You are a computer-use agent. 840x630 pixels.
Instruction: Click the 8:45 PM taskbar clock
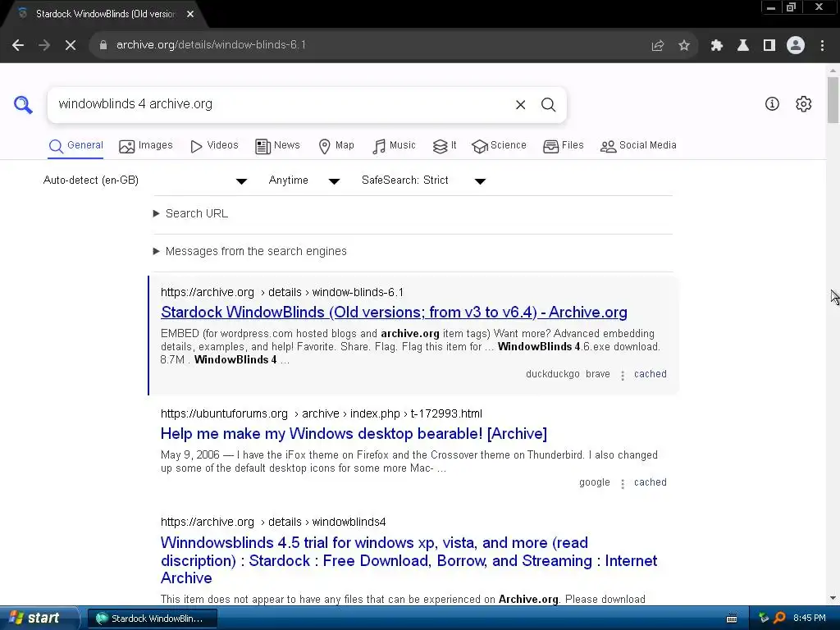pyautogui.click(x=810, y=619)
